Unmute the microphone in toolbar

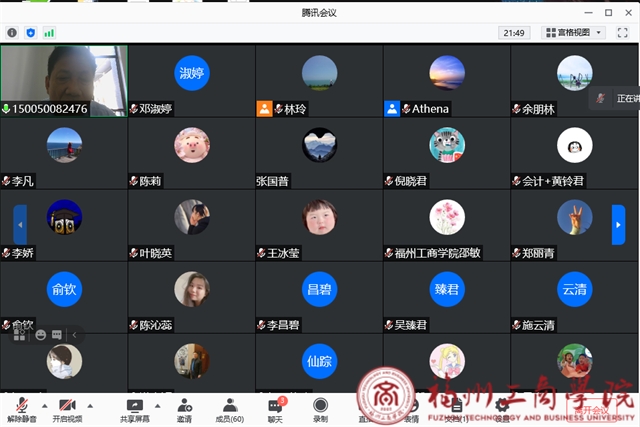22,410
